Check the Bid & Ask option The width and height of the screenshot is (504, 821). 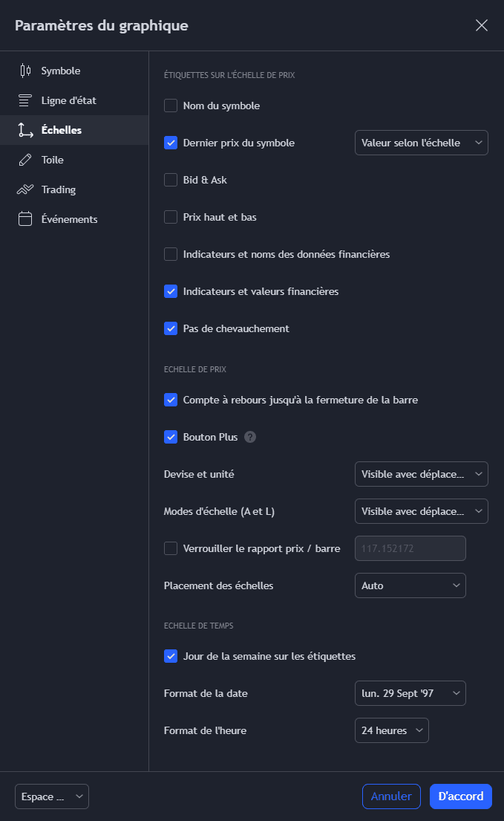click(171, 180)
